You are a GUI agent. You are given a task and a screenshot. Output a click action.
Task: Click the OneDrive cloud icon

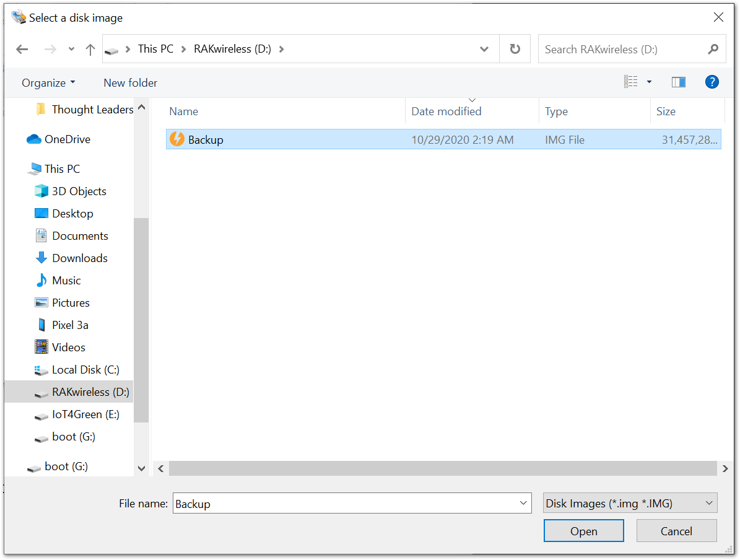tap(33, 139)
